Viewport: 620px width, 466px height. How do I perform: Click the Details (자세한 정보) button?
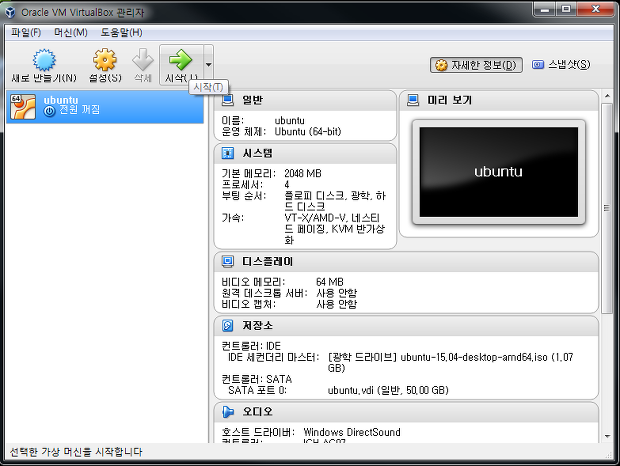pos(476,65)
